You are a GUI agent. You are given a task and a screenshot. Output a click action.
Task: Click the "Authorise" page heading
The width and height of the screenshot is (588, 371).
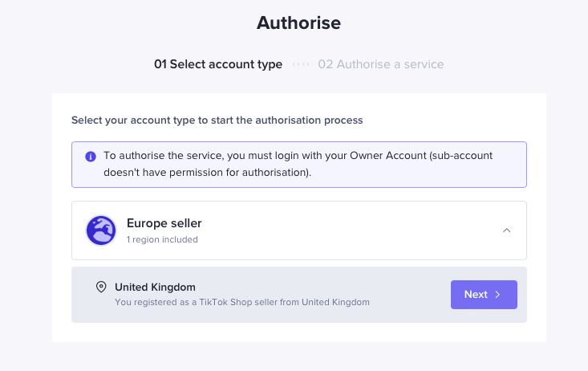(298, 23)
